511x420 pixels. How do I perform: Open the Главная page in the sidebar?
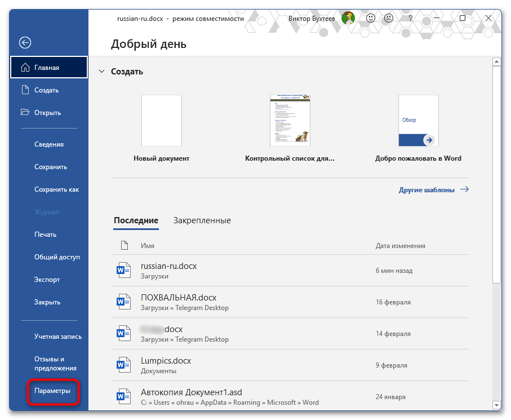(49, 68)
